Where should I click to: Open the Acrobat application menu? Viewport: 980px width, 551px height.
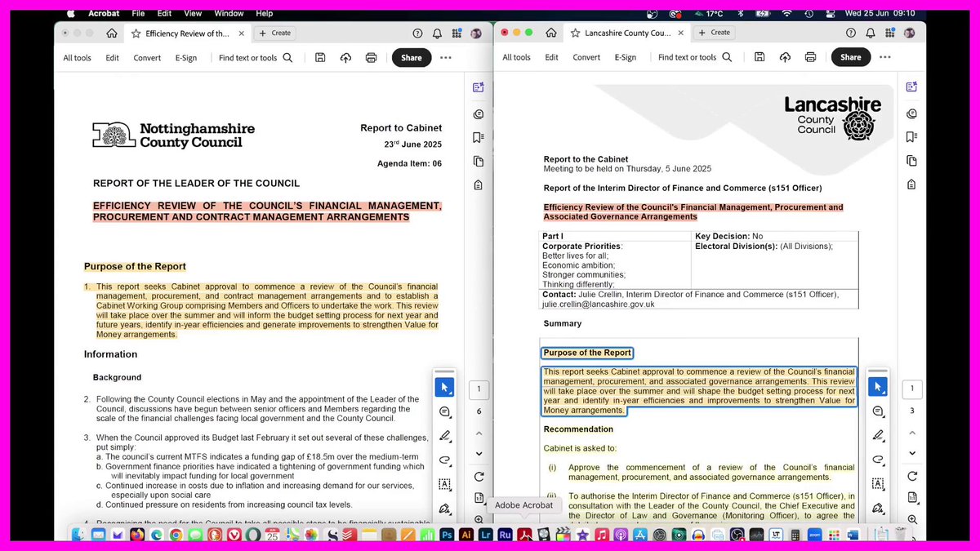point(105,13)
